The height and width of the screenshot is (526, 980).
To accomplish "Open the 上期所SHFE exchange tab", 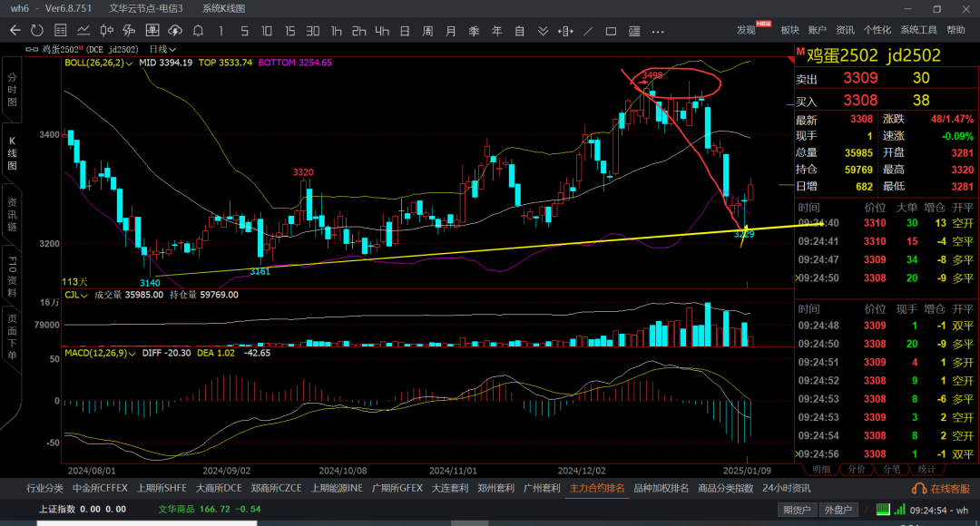I will [x=162, y=488].
